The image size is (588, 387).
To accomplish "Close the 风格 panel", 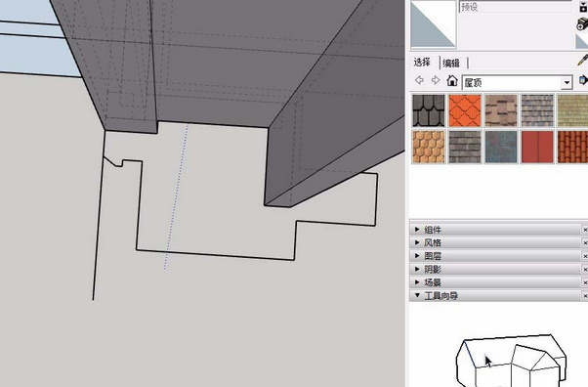I will click(585, 243).
